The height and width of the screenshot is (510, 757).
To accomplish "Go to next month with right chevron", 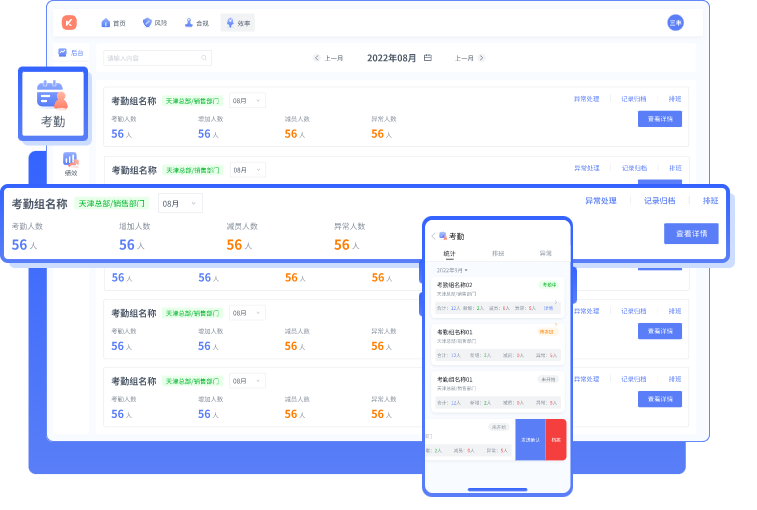I will point(481,58).
